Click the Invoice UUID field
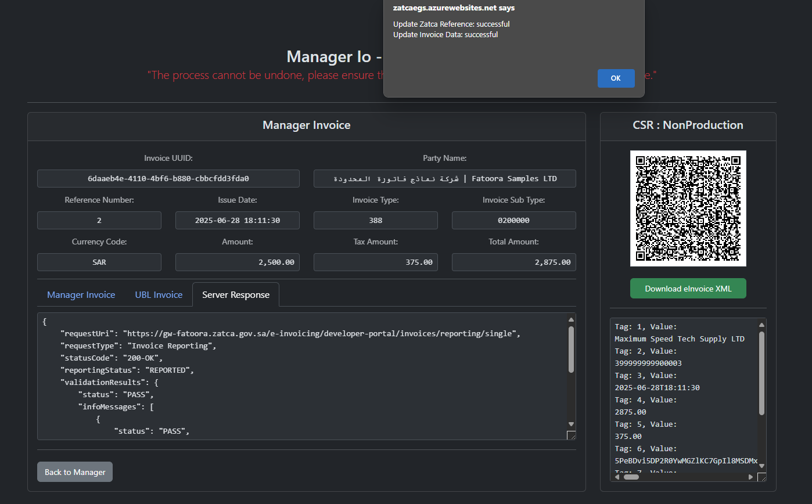This screenshot has width=812, height=504. (x=168, y=178)
